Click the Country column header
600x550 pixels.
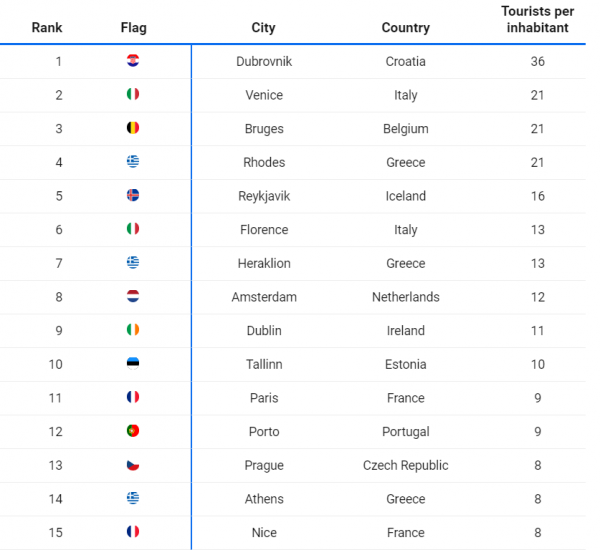point(405,28)
